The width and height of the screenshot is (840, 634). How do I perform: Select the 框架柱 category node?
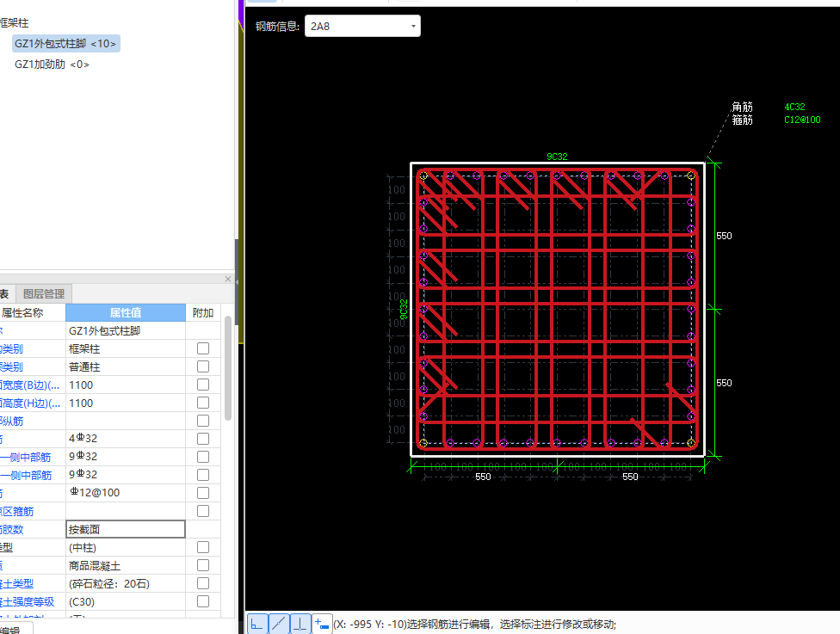pos(15,23)
